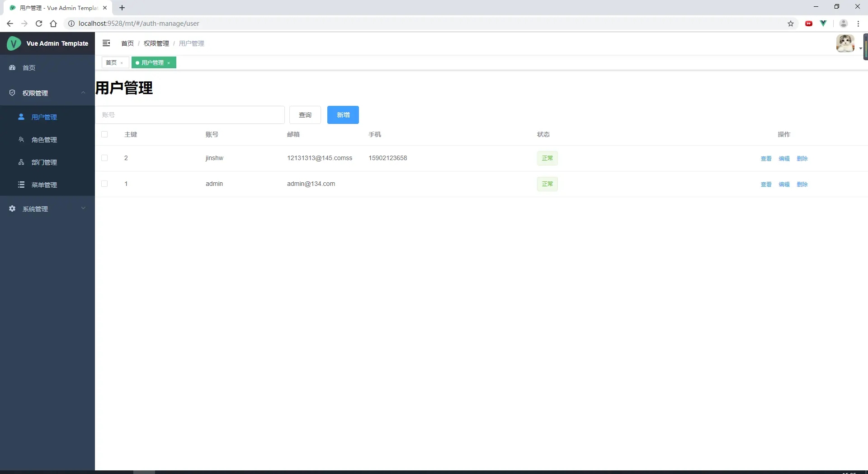Select 菜单管理 in the sidebar
The height and width of the screenshot is (474, 868).
[x=47, y=185]
